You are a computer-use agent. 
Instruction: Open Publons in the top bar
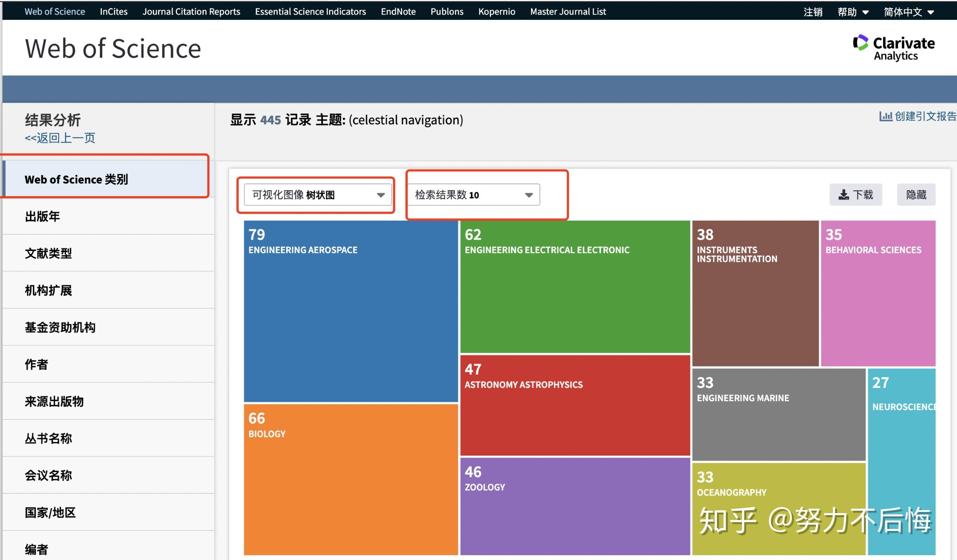tap(447, 12)
